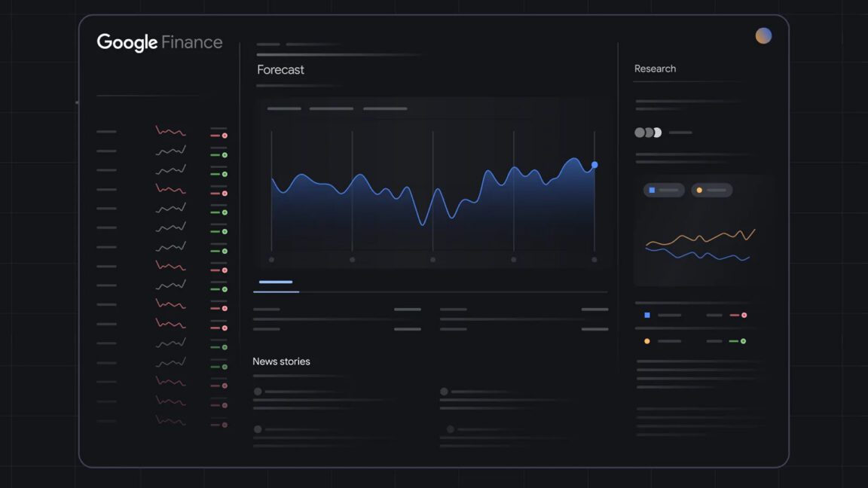Click the three-circle segmented control under Research
Screen dimensions: 868x488
pyautogui.click(x=649, y=132)
